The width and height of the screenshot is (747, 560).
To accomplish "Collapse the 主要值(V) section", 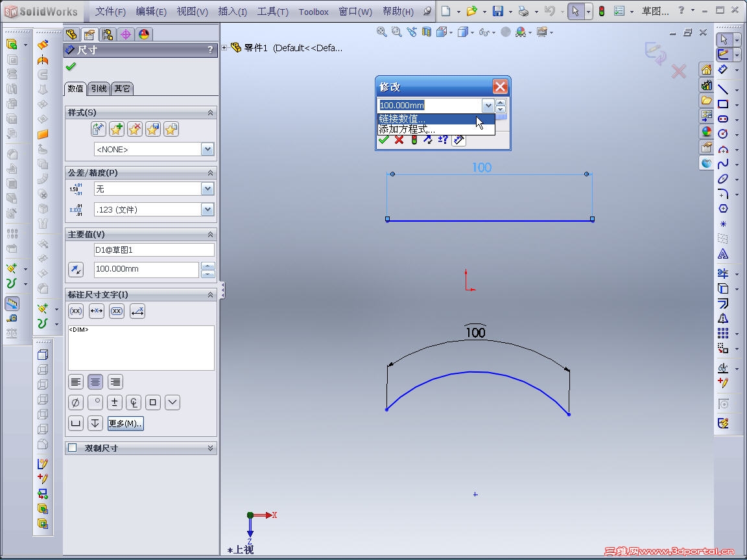I will tap(210, 234).
